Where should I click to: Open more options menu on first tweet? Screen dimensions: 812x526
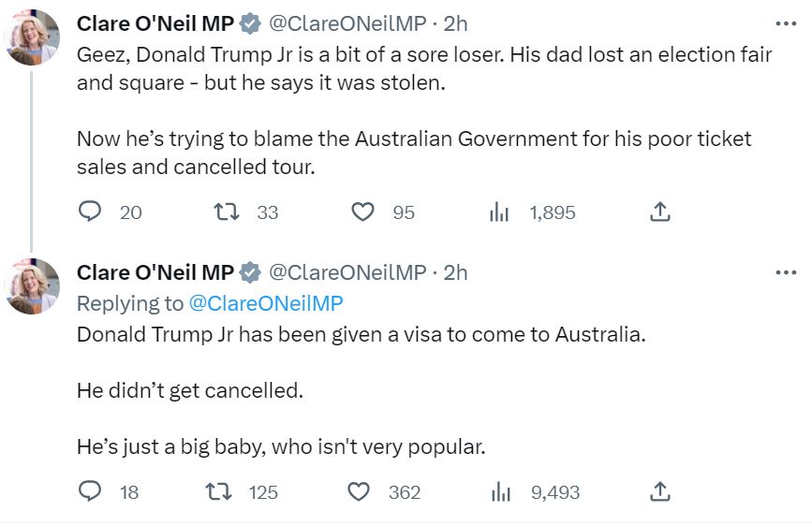click(x=786, y=22)
